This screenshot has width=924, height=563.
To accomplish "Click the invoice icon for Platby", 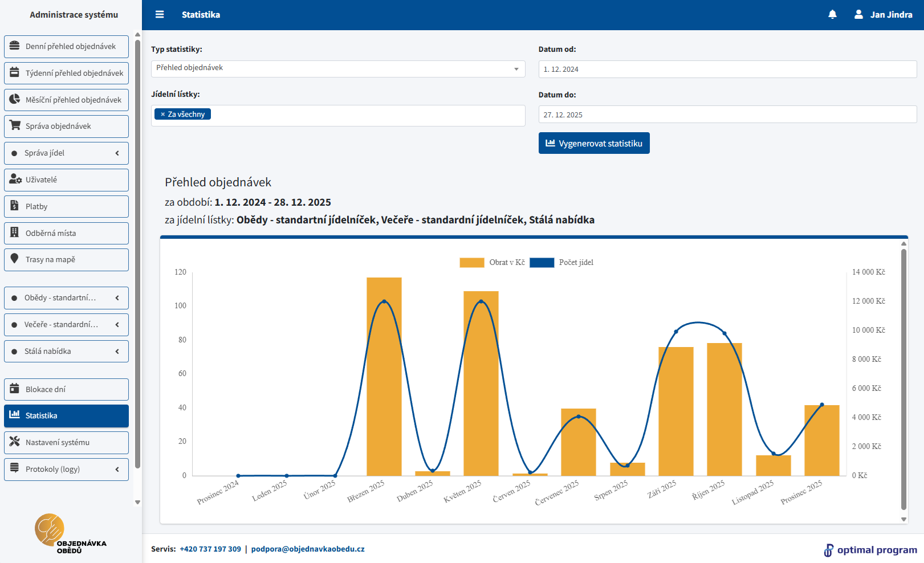I will [x=15, y=206].
